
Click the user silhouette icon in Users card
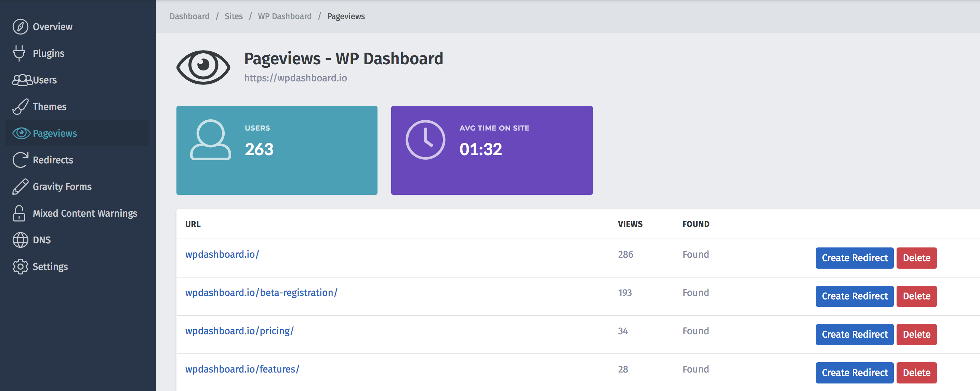click(210, 140)
